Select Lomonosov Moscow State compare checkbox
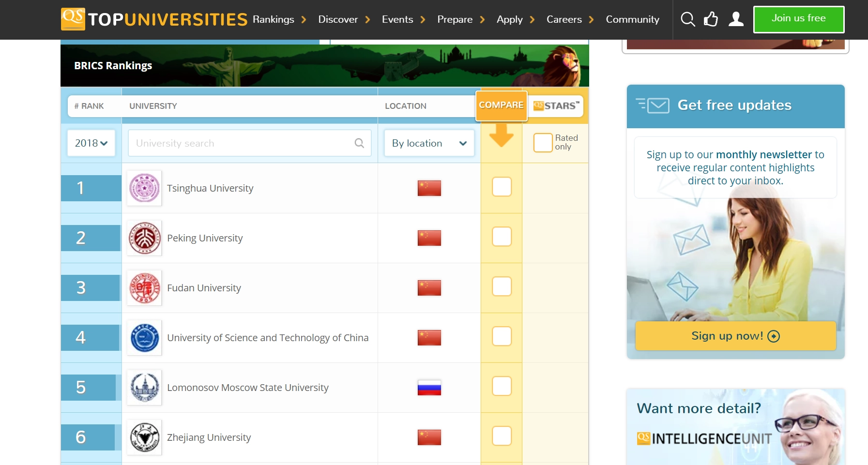Image resolution: width=868 pixels, height=465 pixels. (502, 386)
